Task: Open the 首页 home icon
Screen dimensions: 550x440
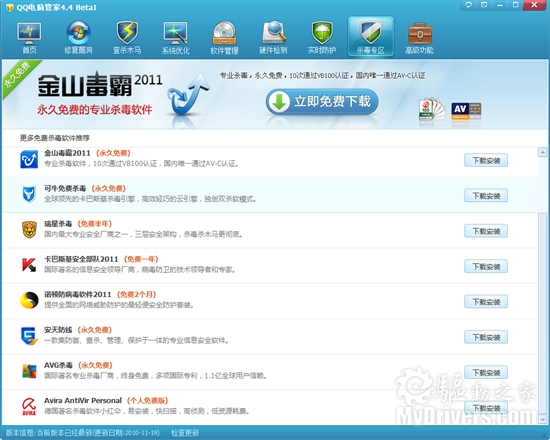Action: coord(29,37)
